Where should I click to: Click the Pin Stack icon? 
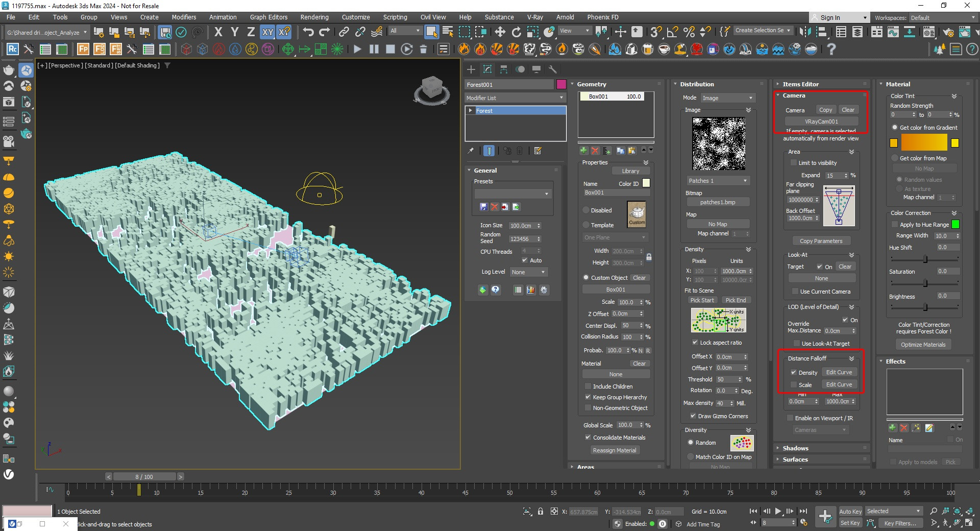[471, 151]
